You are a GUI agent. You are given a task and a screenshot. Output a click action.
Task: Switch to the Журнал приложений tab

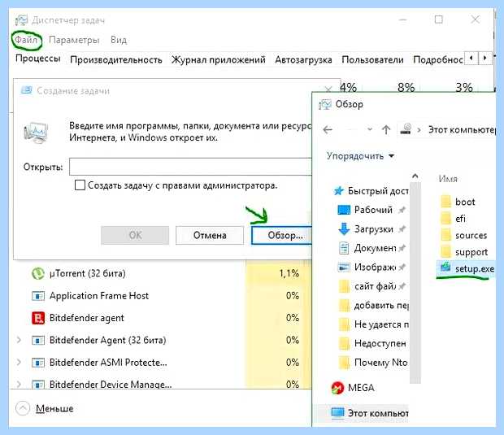tap(219, 60)
